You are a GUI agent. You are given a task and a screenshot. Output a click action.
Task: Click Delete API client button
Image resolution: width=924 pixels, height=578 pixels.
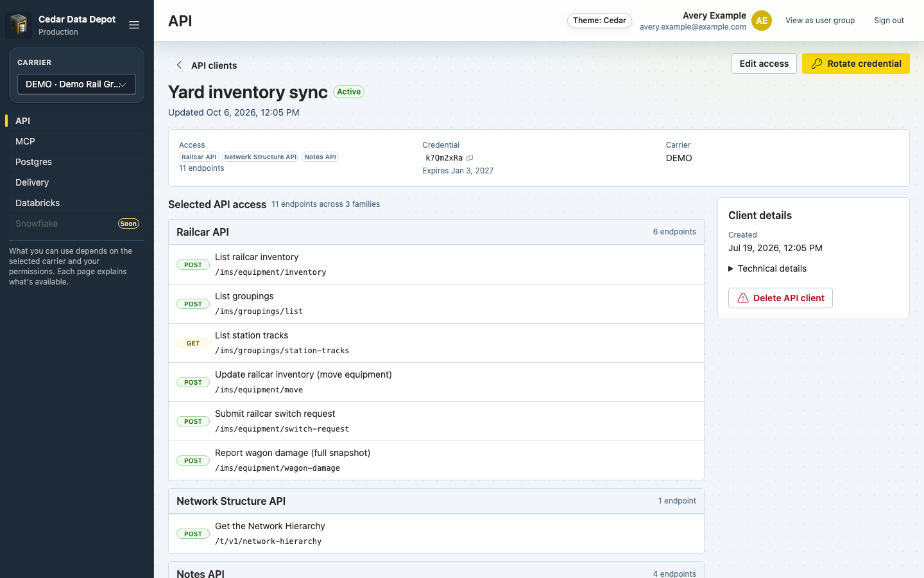[780, 298]
